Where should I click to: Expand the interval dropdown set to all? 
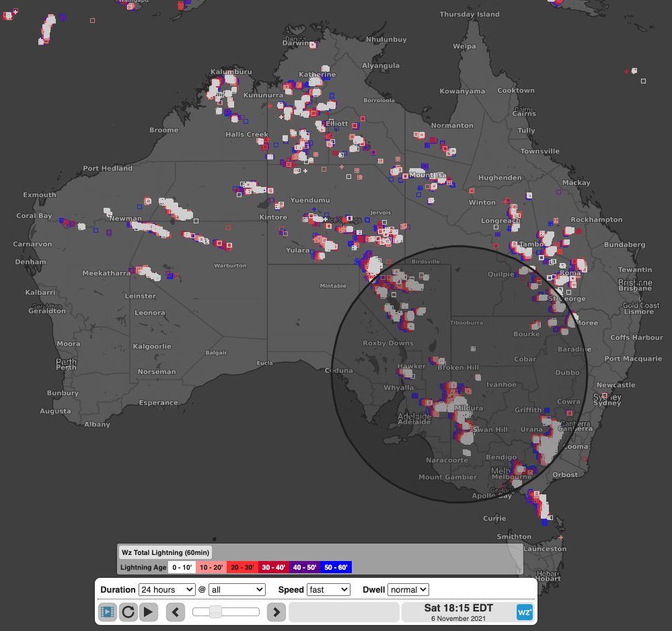(x=237, y=590)
